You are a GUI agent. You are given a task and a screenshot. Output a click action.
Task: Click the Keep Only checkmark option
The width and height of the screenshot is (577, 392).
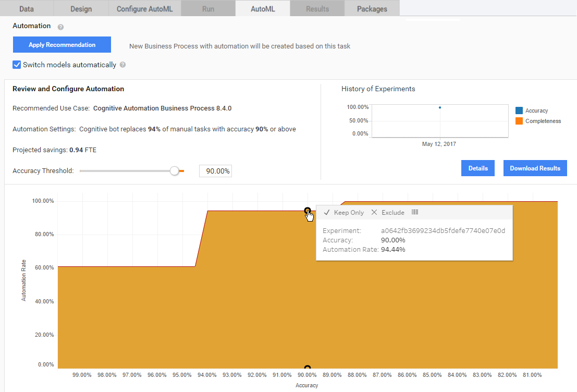[343, 212]
